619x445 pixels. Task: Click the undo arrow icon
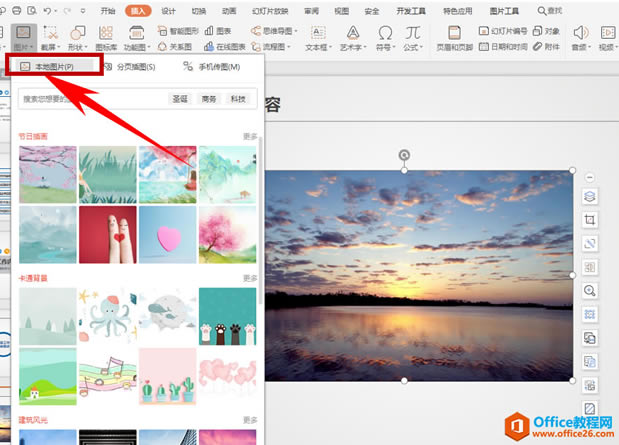coord(47,11)
